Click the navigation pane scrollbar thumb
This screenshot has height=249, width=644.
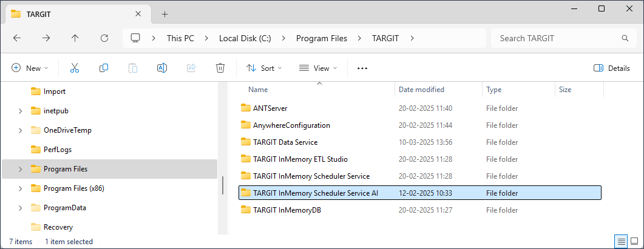(x=223, y=185)
